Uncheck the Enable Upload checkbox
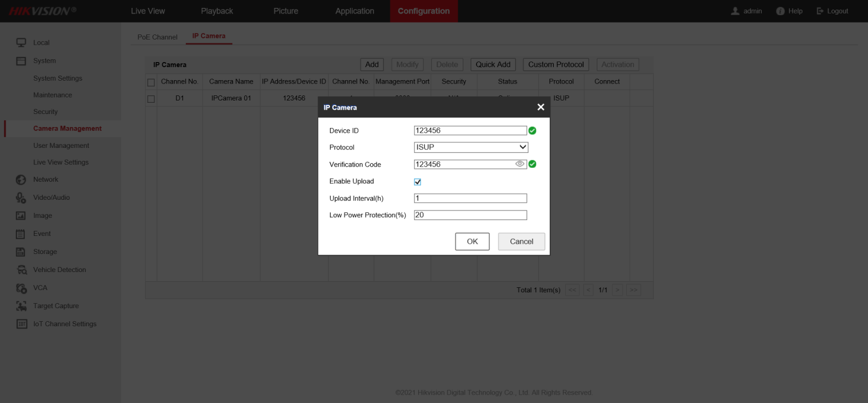Image resolution: width=868 pixels, height=403 pixels. (x=418, y=182)
